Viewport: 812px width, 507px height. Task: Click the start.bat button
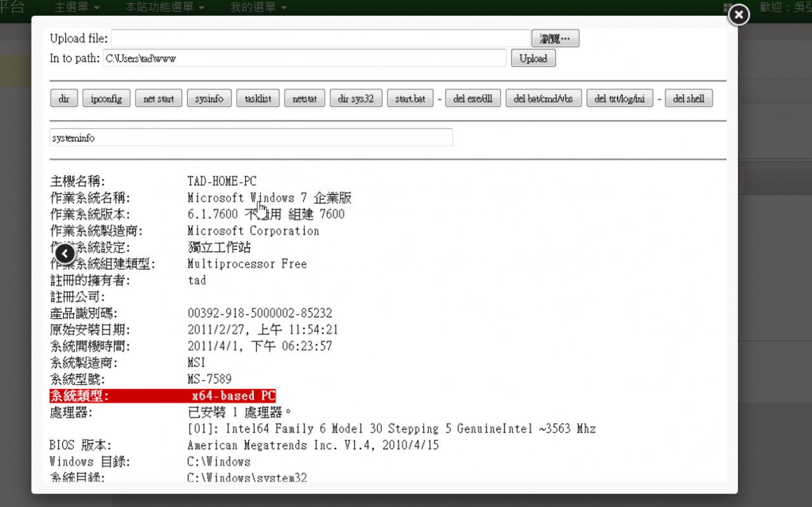[410, 98]
